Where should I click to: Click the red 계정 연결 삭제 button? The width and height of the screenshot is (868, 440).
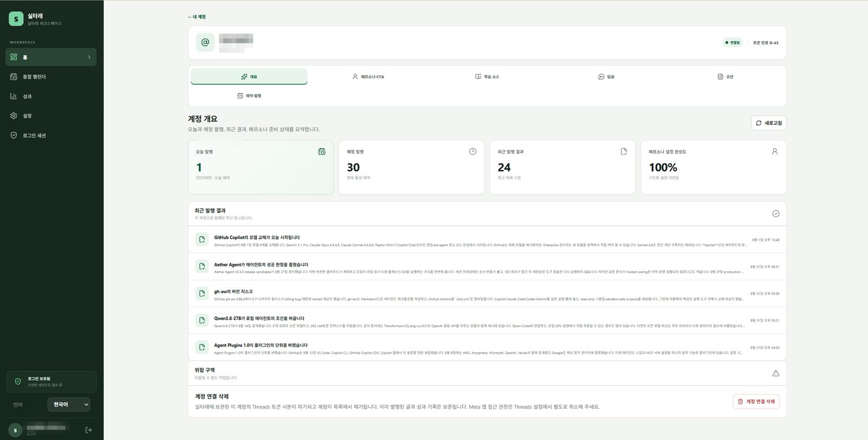[x=756, y=401]
